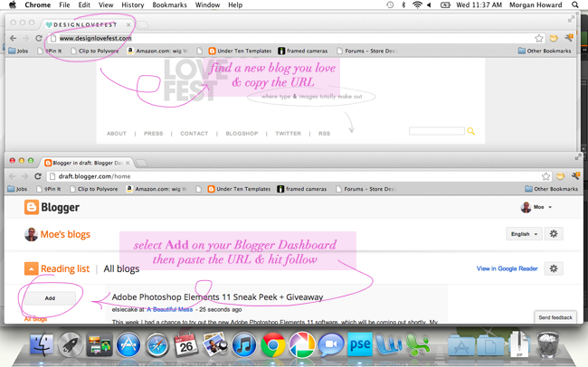Click the search magnifier on designlovefest
This screenshot has height=367, width=588.
coord(471,131)
